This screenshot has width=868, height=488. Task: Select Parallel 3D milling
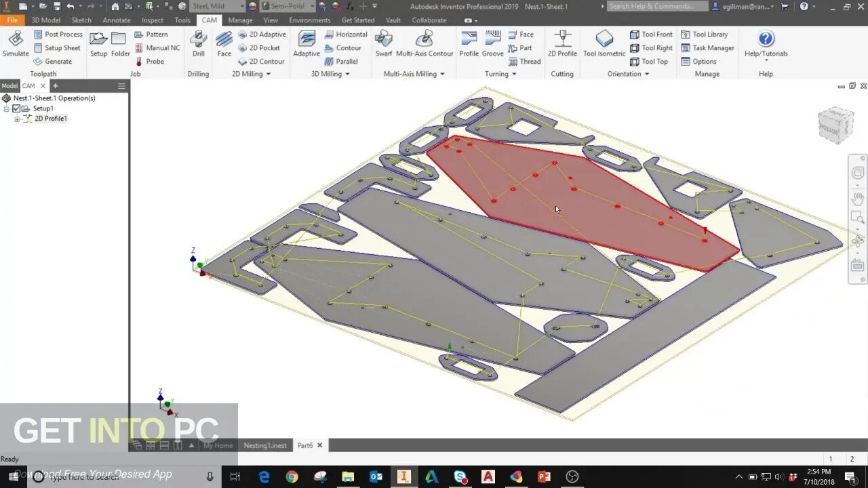point(342,62)
